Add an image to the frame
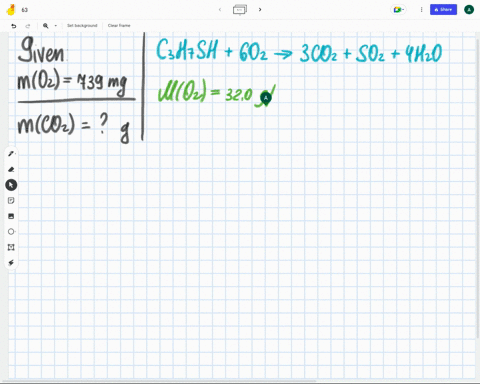Viewport: 480px width, 384px height. [11, 216]
